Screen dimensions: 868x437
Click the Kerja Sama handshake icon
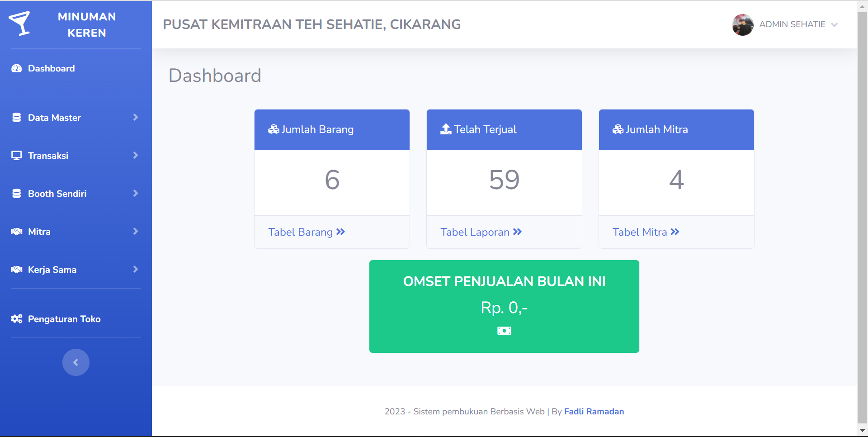point(17,269)
